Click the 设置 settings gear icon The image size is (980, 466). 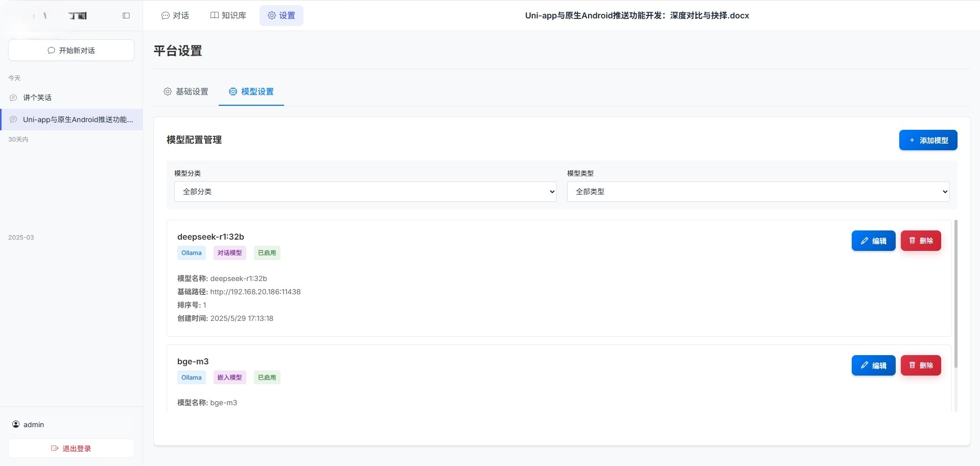point(271,15)
